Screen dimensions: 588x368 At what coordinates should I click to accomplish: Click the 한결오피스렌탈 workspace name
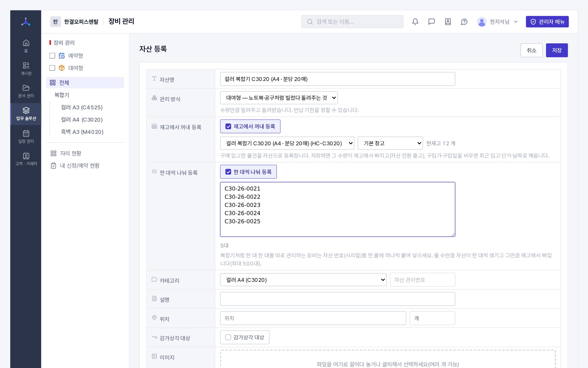click(81, 22)
